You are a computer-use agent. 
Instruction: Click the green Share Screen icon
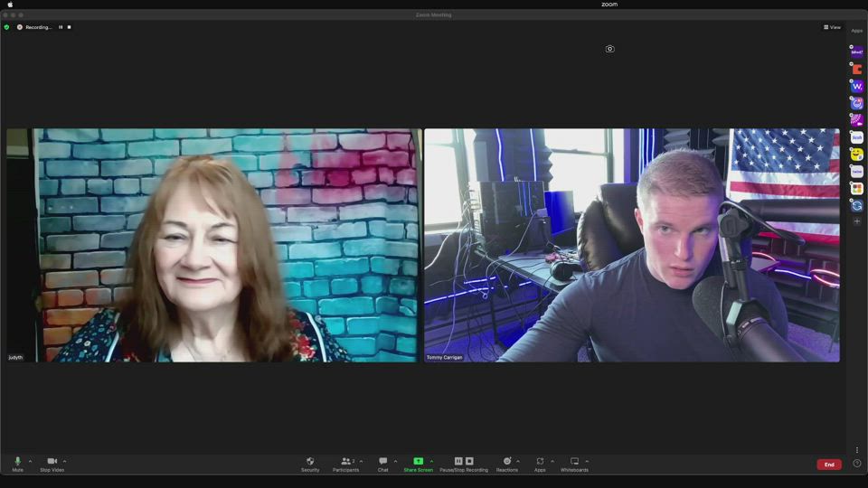point(418,461)
